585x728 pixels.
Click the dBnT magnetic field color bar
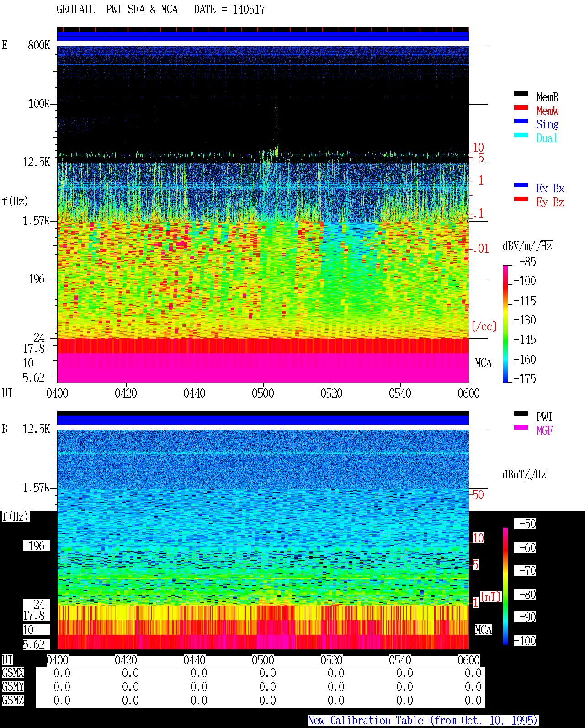point(505,586)
